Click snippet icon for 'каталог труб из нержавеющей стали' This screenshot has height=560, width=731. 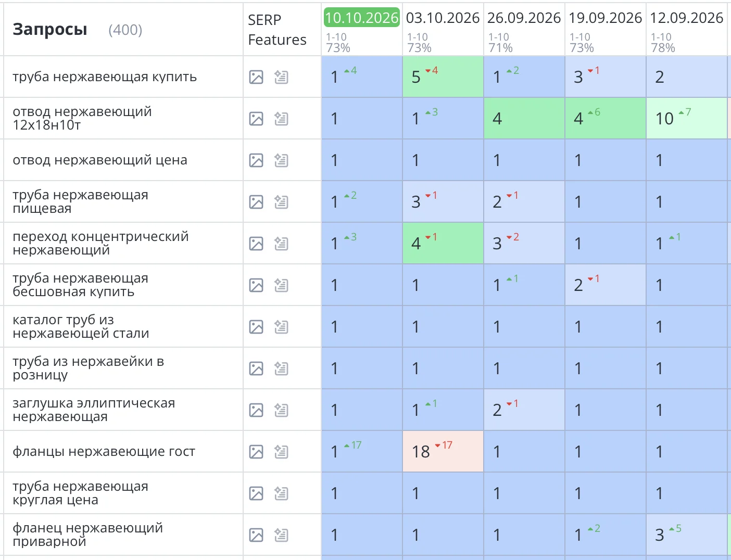281,327
